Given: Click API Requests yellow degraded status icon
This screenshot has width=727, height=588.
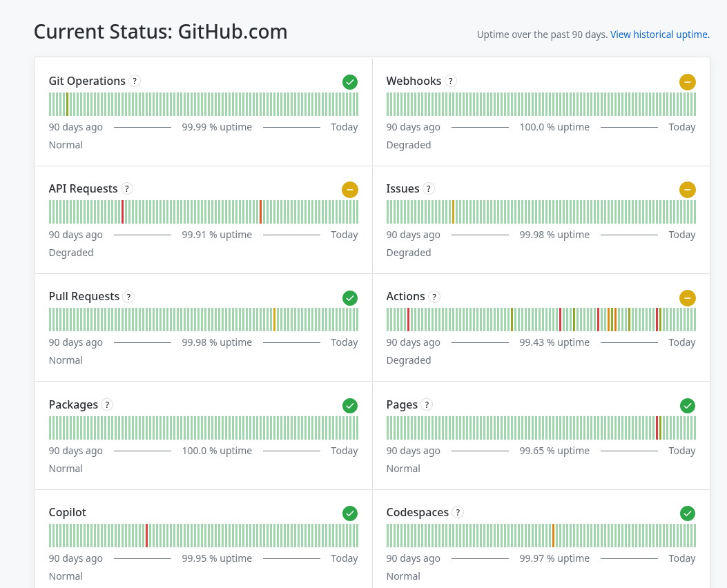Looking at the screenshot, I should [350, 190].
